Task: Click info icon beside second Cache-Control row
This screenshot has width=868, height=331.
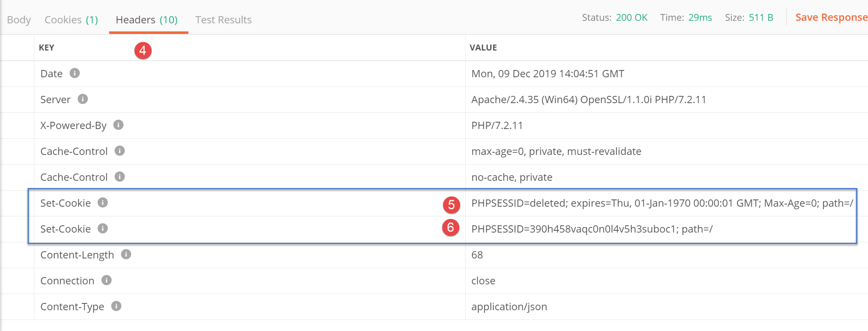Action: (120, 177)
